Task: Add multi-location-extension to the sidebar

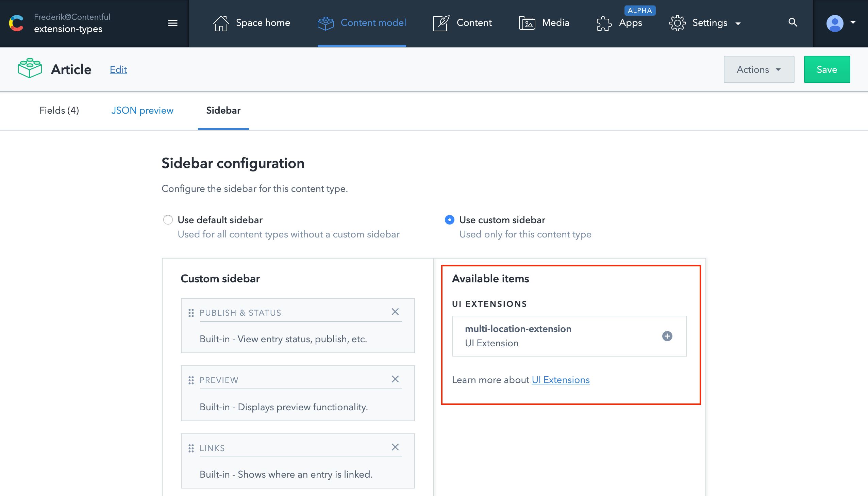Action: point(667,336)
